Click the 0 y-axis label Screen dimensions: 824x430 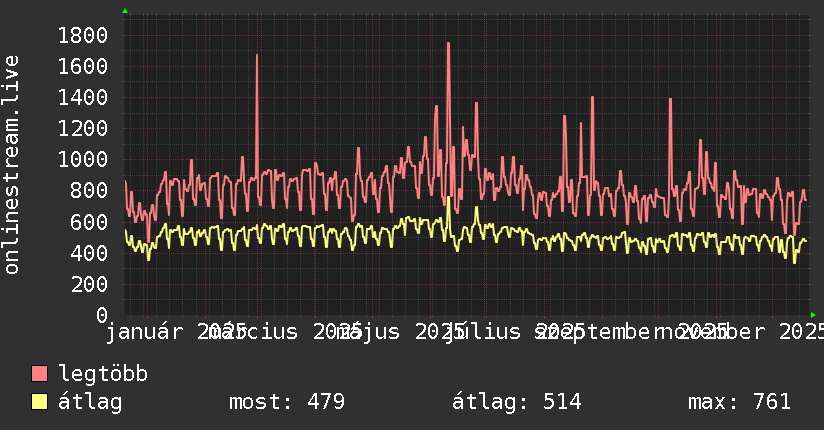click(x=102, y=315)
